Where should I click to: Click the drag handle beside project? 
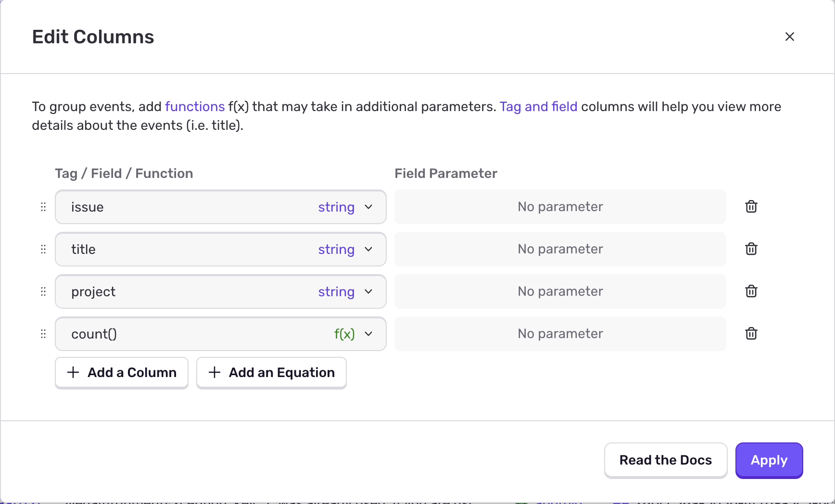(x=43, y=291)
